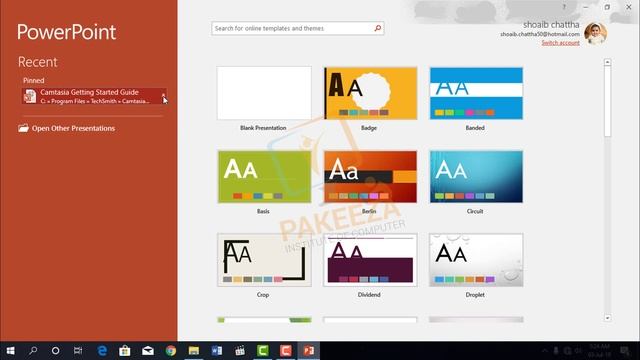Screen dimensions: 640x360
Task: Select the Badge theme thumbnail
Action: [x=370, y=93]
